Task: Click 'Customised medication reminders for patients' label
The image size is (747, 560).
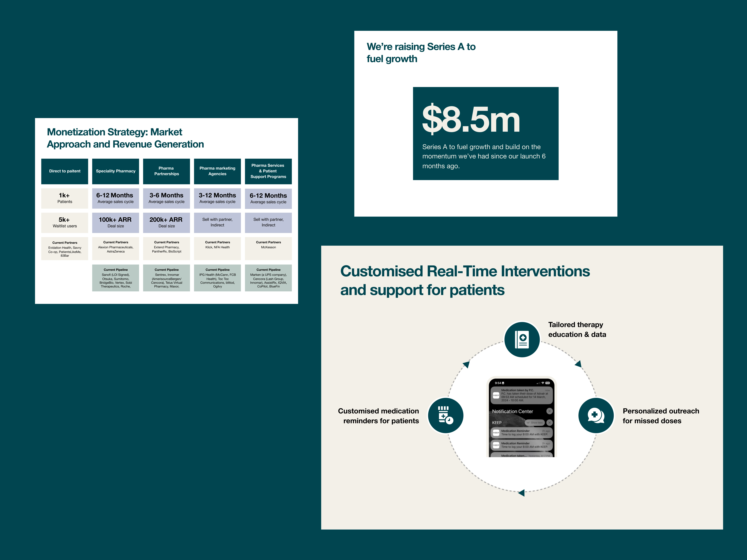Action: pyautogui.click(x=378, y=416)
